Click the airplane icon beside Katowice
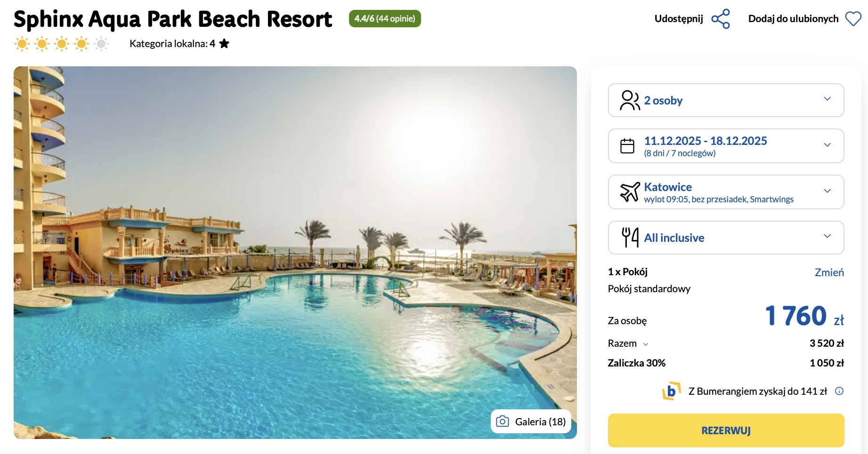Screen dimensions: 868x454 pyautogui.click(x=630, y=192)
